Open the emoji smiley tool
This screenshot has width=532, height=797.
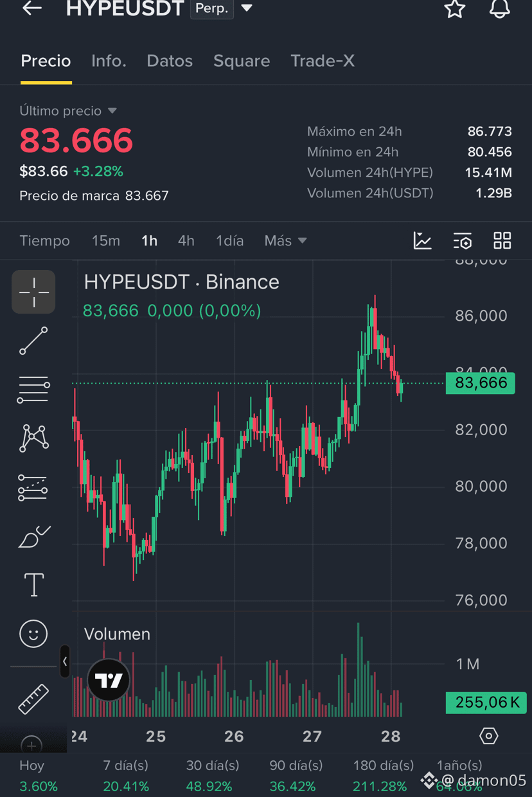coord(33,634)
